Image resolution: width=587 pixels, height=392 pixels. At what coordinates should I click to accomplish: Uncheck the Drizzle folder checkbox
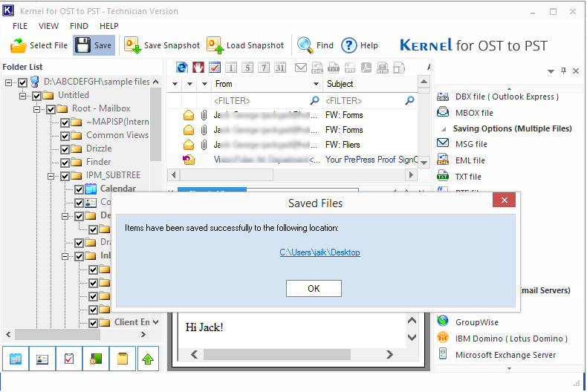[x=65, y=149]
